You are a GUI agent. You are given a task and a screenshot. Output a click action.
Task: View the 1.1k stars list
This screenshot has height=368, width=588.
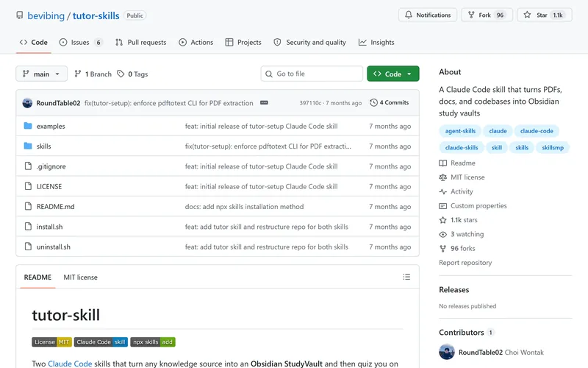tap(458, 220)
